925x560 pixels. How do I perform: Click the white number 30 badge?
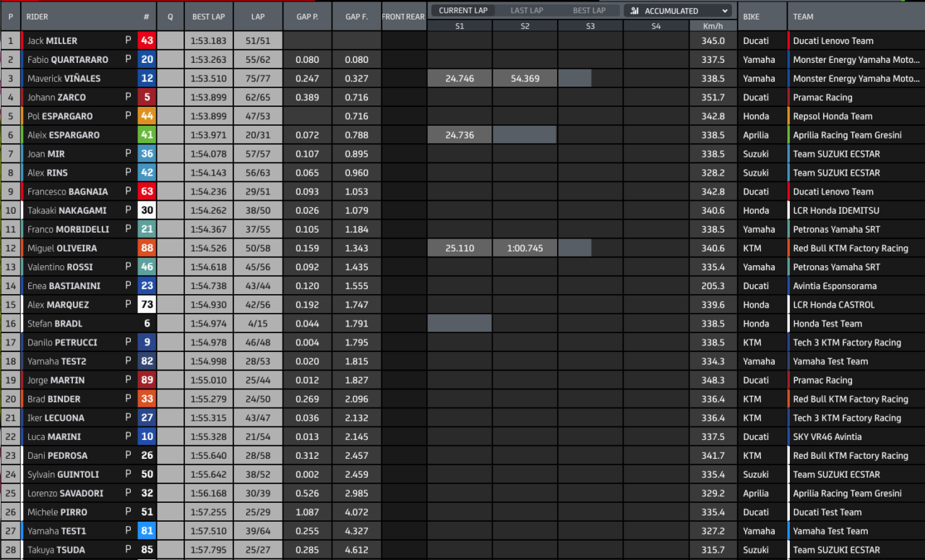tap(147, 210)
